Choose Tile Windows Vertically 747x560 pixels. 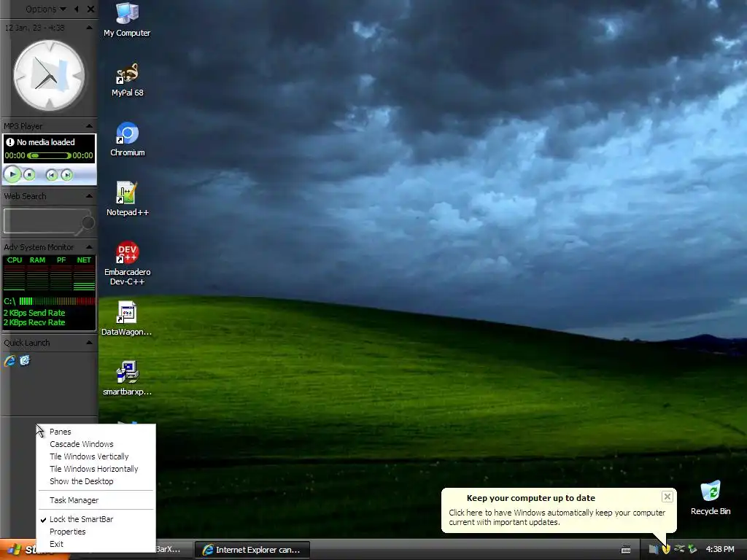[96, 456]
